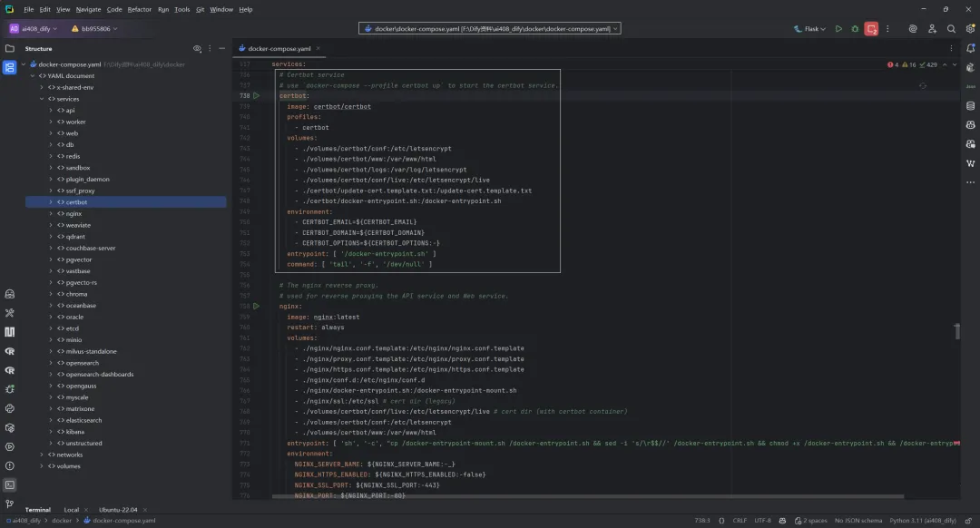Open the Python Console tool window icon
The height and width of the screenshot is (528, 980).
pyautogui.click(x=9, y=408)
